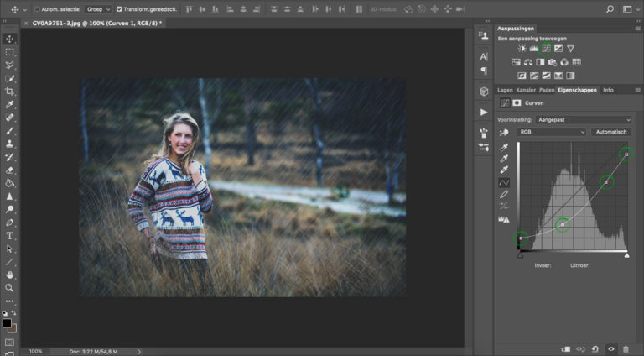
Task: Add a Black & White adjustment
Action: (540, 62)
